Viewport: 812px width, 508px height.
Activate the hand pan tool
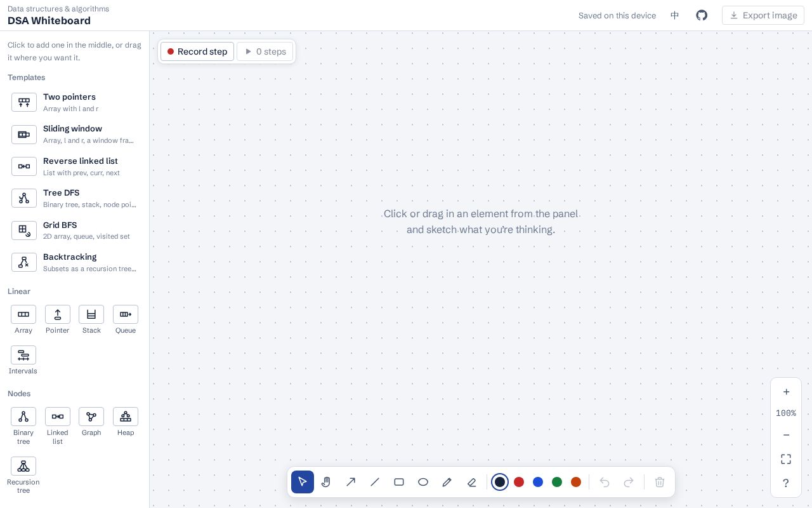(x=327, y=482)
